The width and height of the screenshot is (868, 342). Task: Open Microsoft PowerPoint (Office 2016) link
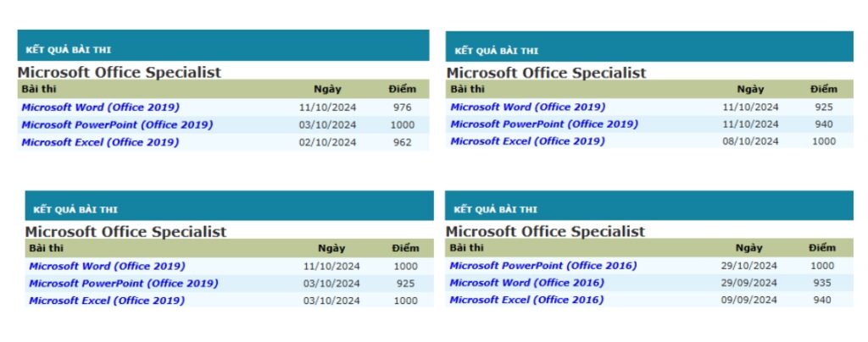[x=543, y=266]
